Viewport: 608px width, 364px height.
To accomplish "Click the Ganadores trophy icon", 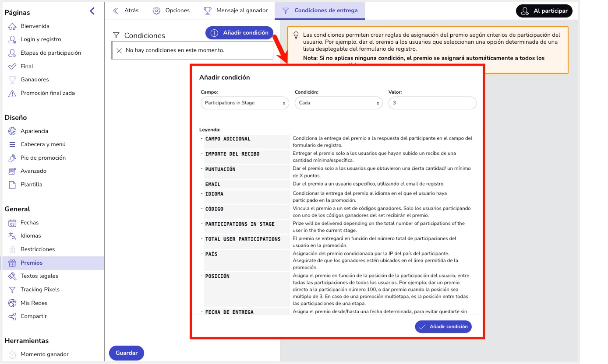I will pyautogui.click(x=12, y=80).
